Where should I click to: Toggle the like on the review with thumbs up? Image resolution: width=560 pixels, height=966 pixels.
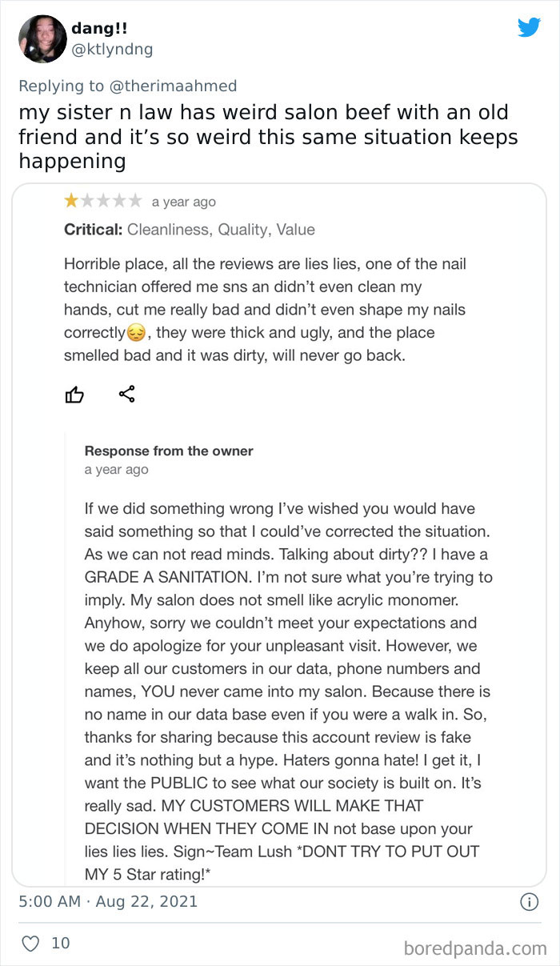[x=75, y=394]
